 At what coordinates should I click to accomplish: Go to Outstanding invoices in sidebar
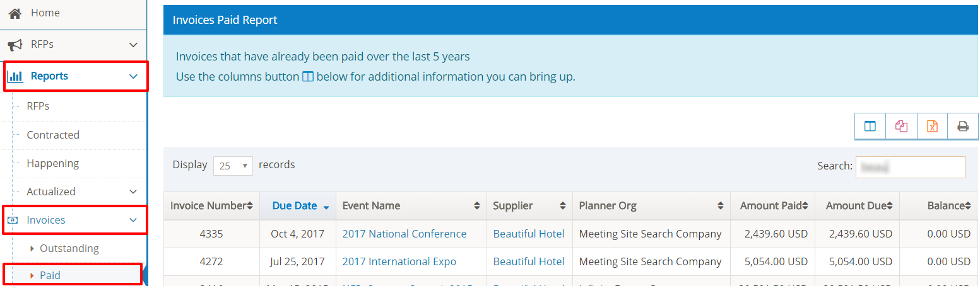69,248
